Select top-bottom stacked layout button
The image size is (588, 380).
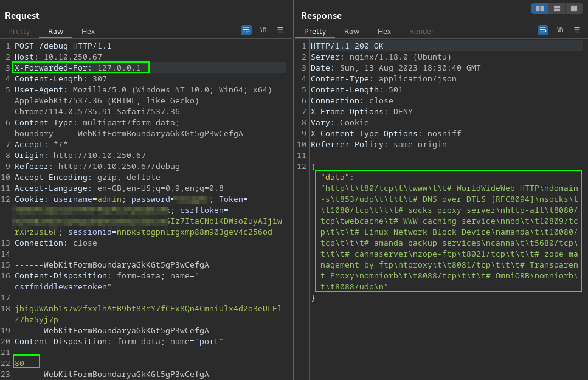click(x=557, y=9)
